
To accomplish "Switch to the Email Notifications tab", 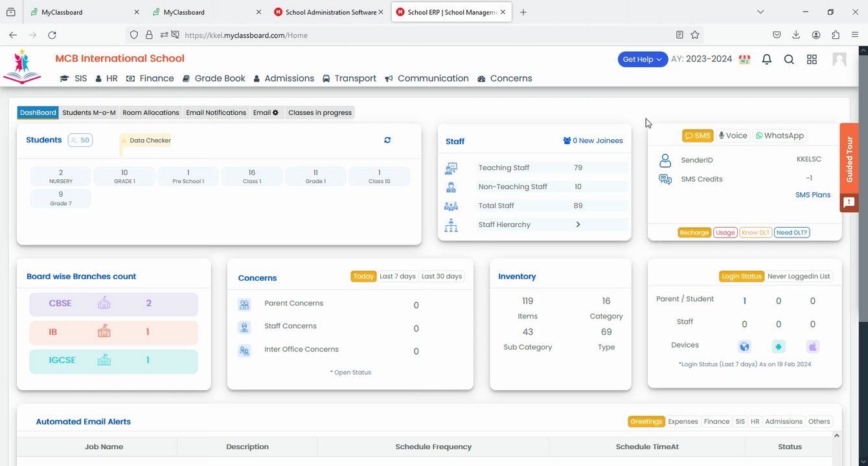I will tap(216, 113).
